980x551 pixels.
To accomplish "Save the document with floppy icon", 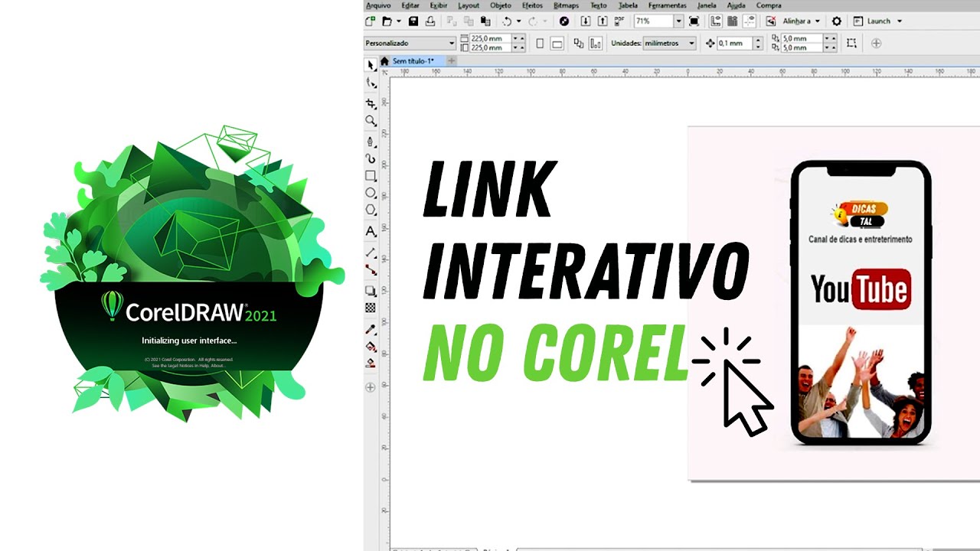I will click(x=413, y=21).
